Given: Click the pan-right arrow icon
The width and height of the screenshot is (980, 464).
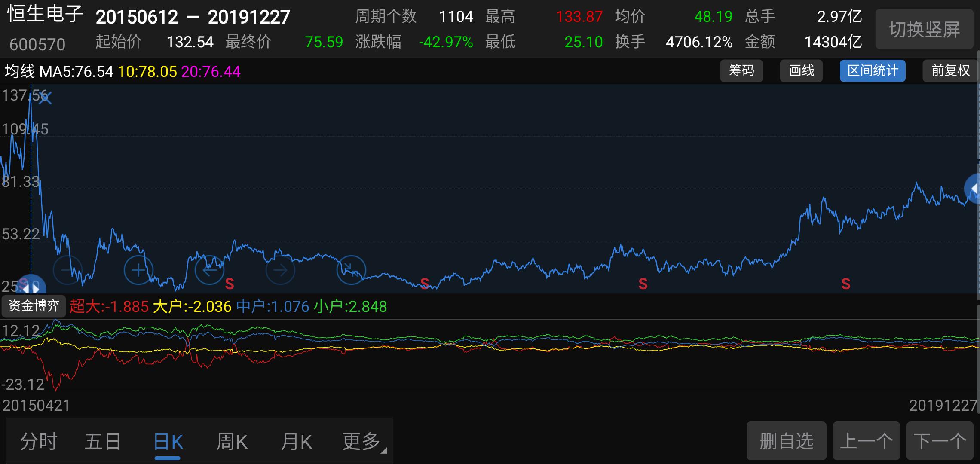Looking at the screenshot, I should point(280,270).
